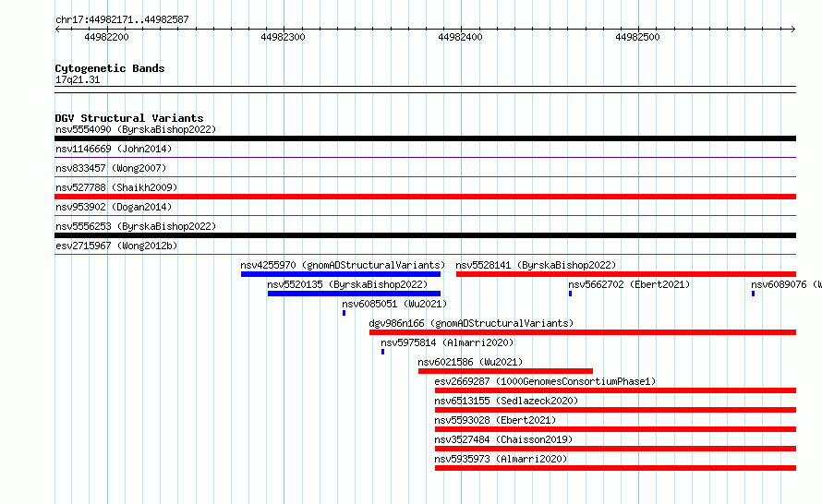Select the red bar of esv2669287
Image resolution: width=822 pixels, height=504 pixels.
(x=615, y=390)
